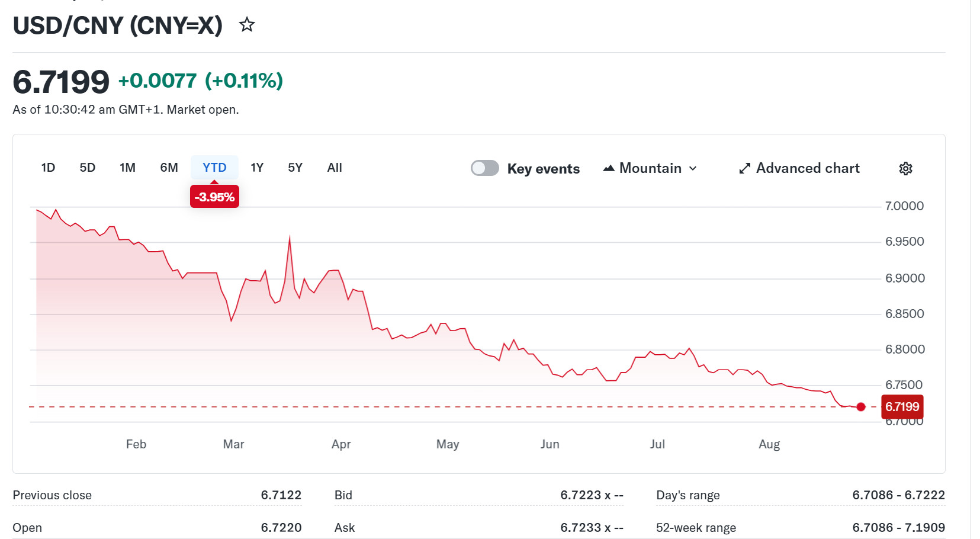Switch to the 6M time range
980x539 pixels.
coord(169,168)
